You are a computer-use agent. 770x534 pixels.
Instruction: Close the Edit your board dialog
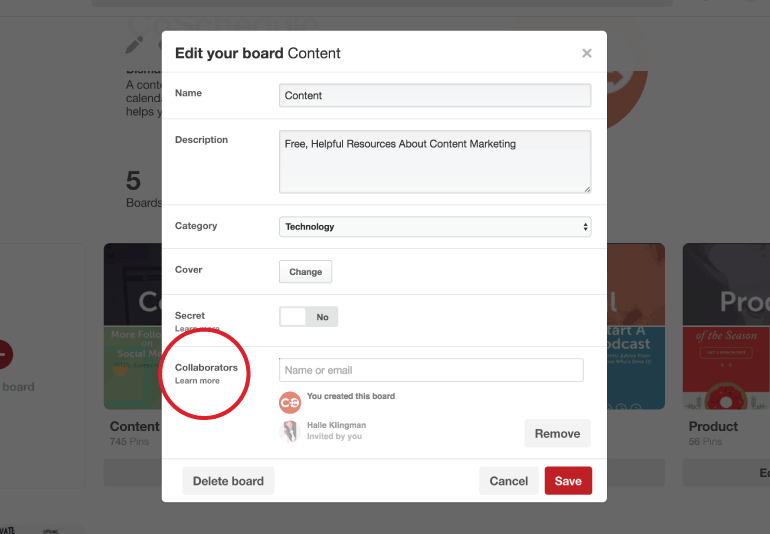[587, 54]
